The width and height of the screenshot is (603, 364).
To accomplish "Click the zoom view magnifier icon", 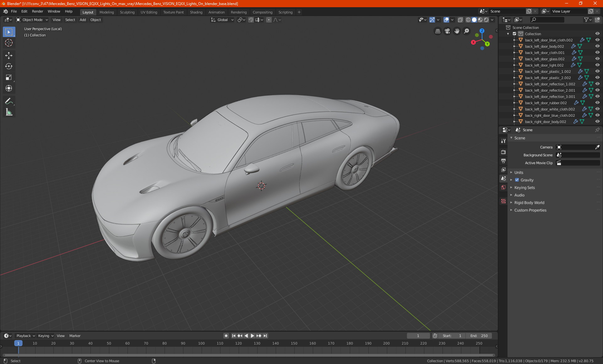I will [467, 31].
